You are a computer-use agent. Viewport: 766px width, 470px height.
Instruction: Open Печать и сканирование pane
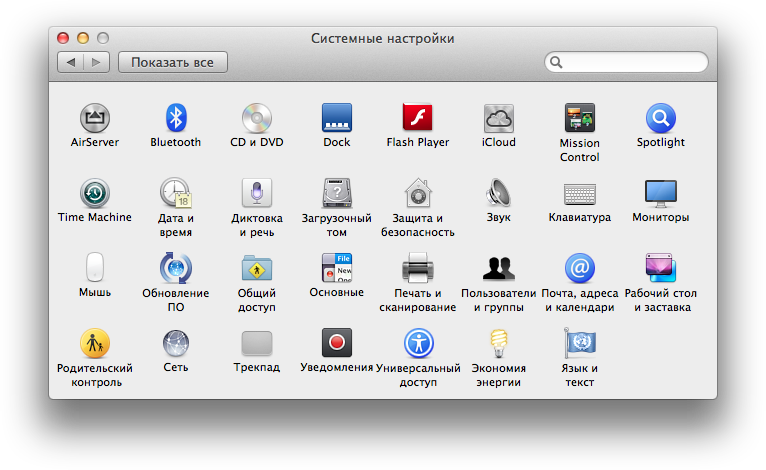click(x=418, y=268)
